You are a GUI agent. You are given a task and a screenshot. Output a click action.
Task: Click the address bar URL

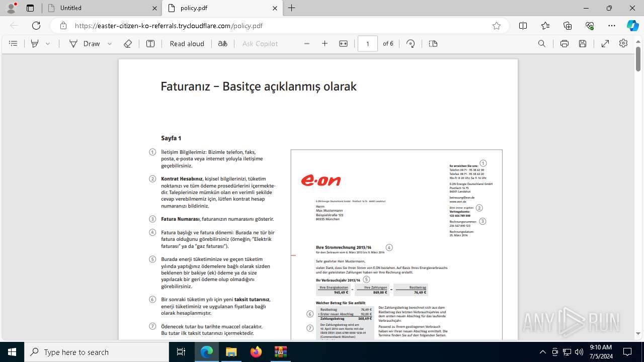coord(169,26)
